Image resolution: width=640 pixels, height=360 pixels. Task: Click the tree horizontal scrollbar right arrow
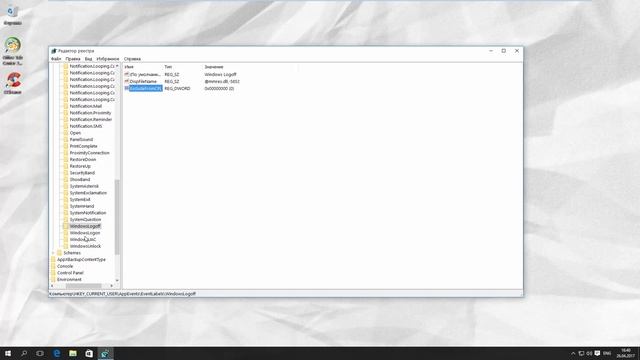click(x=111, y=286)
